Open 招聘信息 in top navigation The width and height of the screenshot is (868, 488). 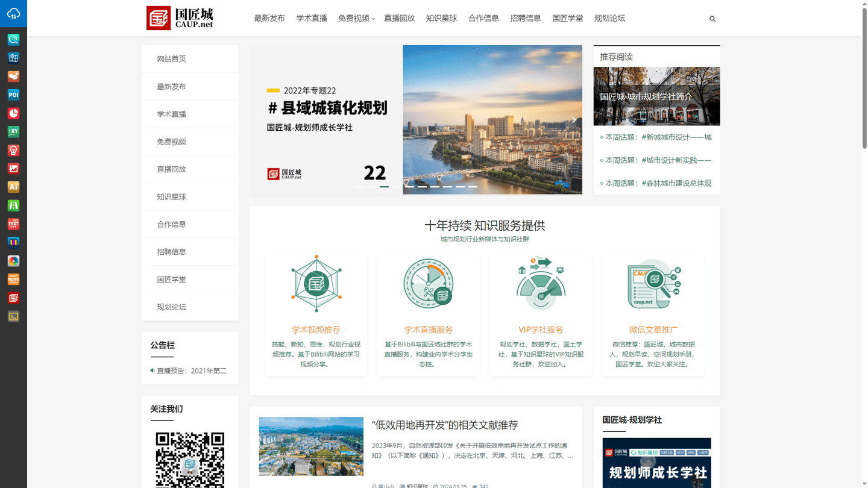click(x=526, y=18)
